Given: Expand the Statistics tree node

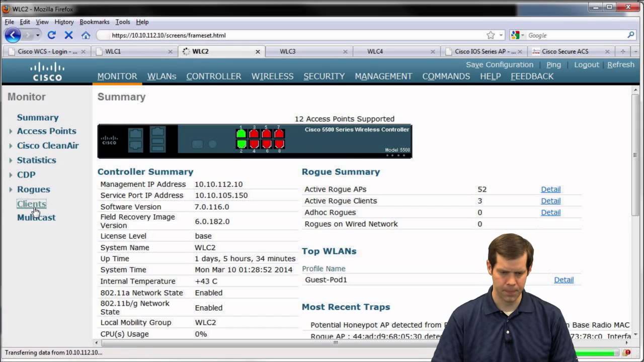Looking at the screenshot, I should tap(11, 160).
